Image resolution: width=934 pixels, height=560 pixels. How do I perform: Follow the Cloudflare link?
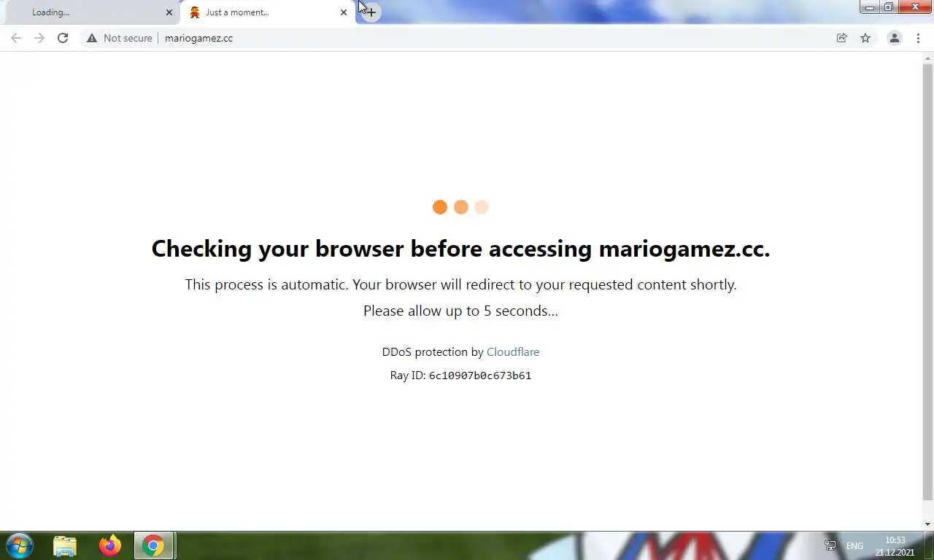(513, 351)
